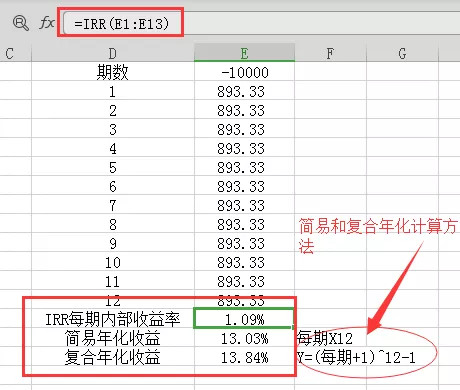Select the 简易年化收益 label cell
The width and height of the screenshot is (460, 390).
point(113,338)
